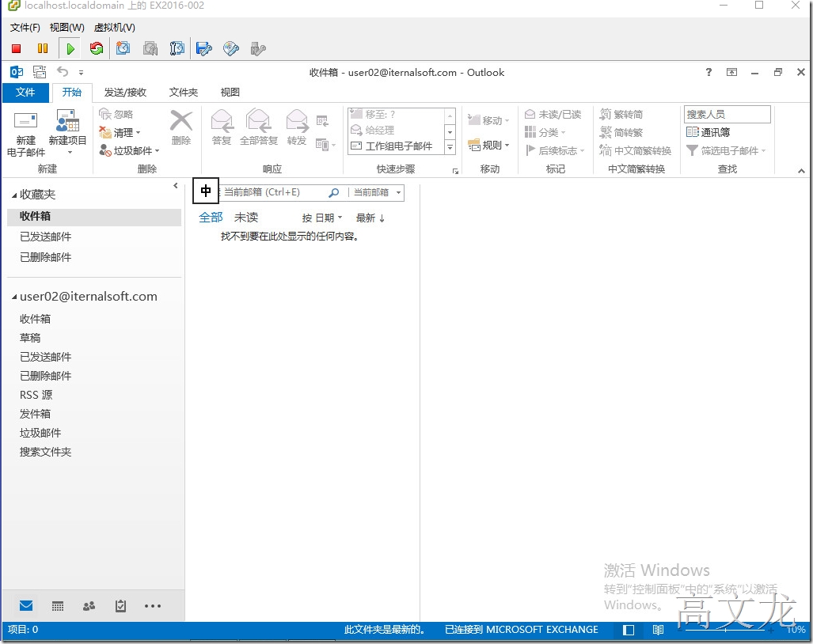Image resolution: width=813 pixels, height=644 pixels.
Task: Minimize the folder pane with the arrow
Action: tap(176, 185)
